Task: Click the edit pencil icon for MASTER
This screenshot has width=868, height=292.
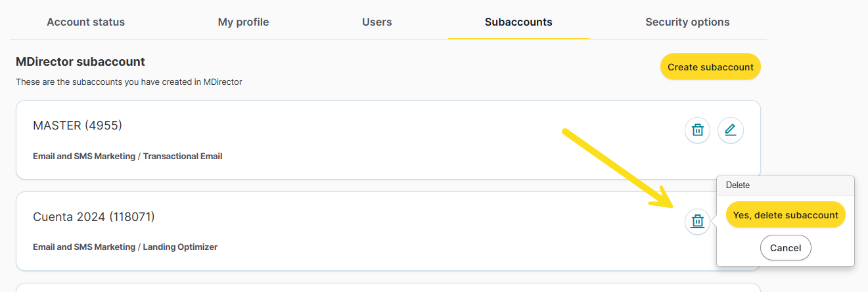Action: click(x=730, y=130)
